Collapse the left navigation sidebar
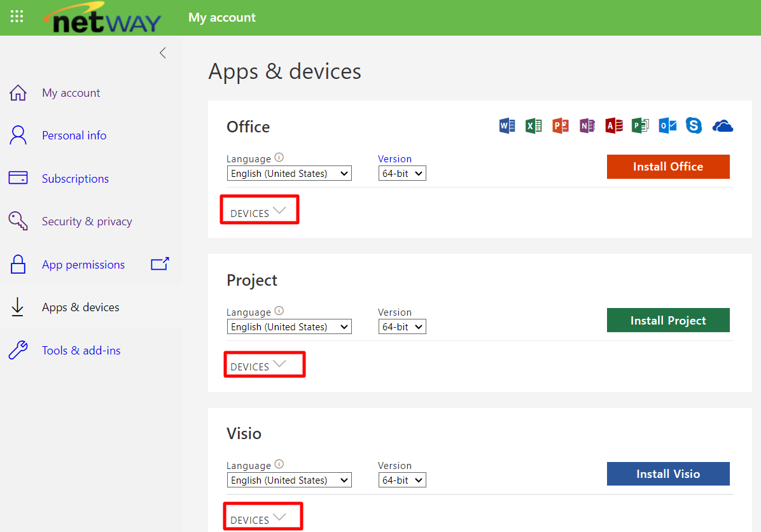 click(163, 53)
